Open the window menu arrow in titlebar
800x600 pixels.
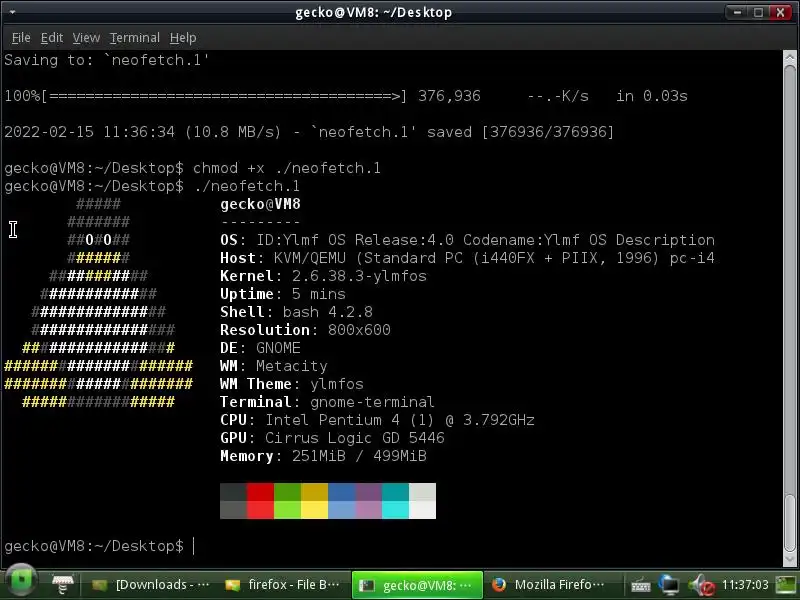(x=12, y=12)
